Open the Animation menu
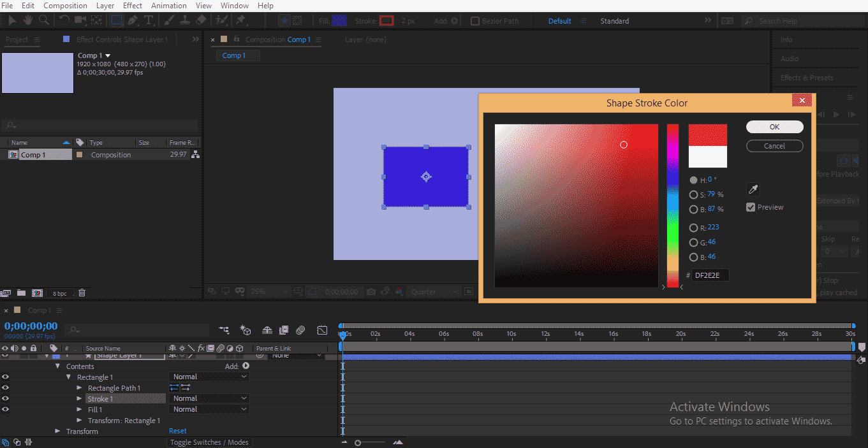This screenshot has height=448, width=868. 168,5
